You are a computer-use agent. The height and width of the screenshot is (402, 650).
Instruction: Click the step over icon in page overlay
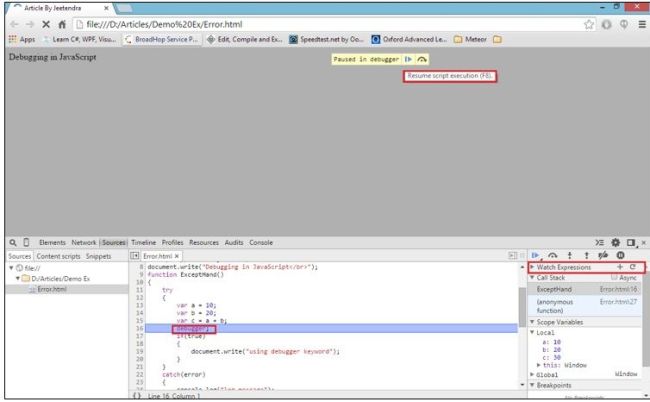[422, 59]
